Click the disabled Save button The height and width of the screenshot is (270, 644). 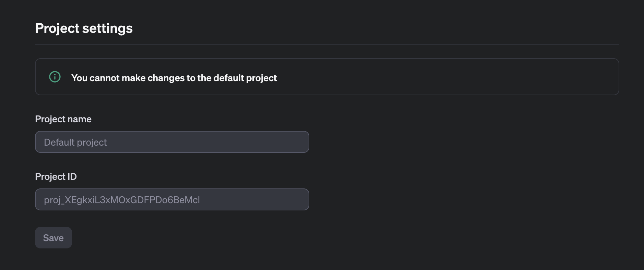pyautogui.click(x=53, y=238)
